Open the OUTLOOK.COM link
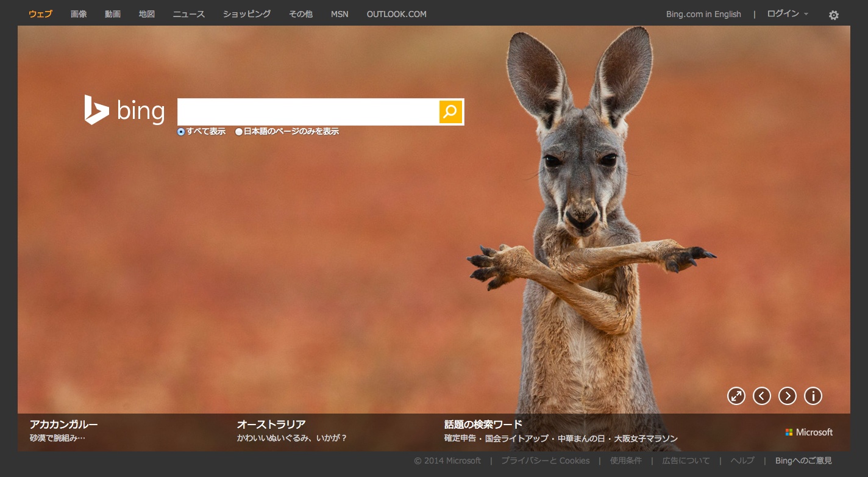Image resolution: width=868 pixels, height=477 pixels. pos(396,14)
